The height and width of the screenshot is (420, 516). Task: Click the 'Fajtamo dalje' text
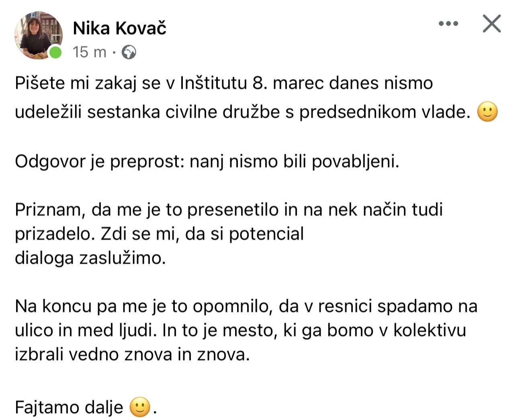click(x=69, y=407)
